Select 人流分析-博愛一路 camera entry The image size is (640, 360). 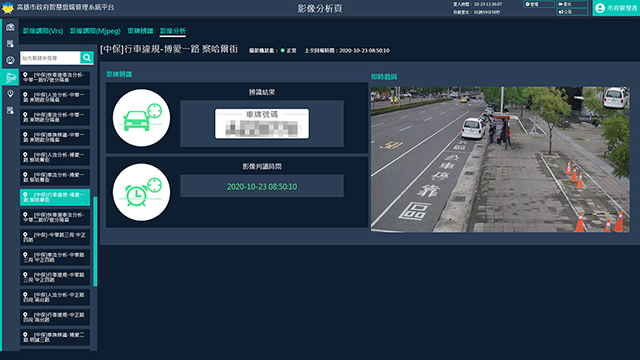[55, 158]
